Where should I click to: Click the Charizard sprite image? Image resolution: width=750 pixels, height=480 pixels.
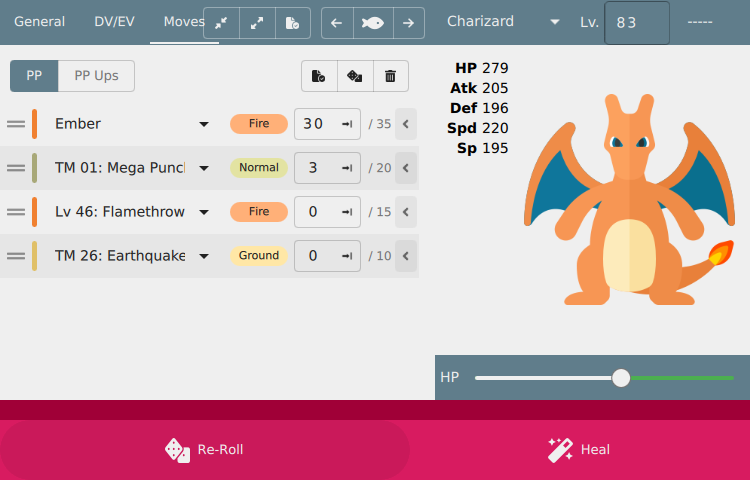coord(629,199)
